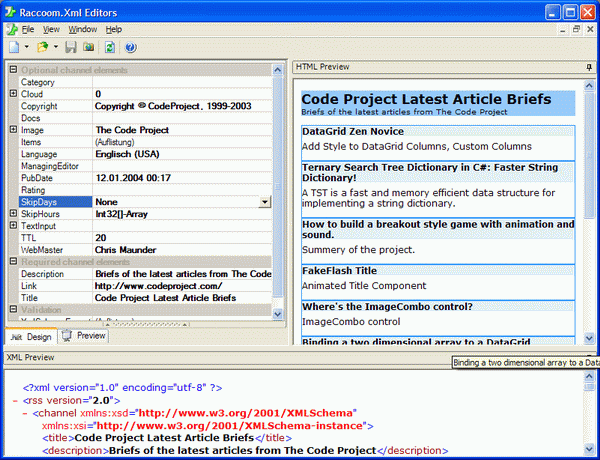This screenshot has width=600, height=460.
Task: Open the SkipDays value dropdown
Action: (x=264, y=202)
